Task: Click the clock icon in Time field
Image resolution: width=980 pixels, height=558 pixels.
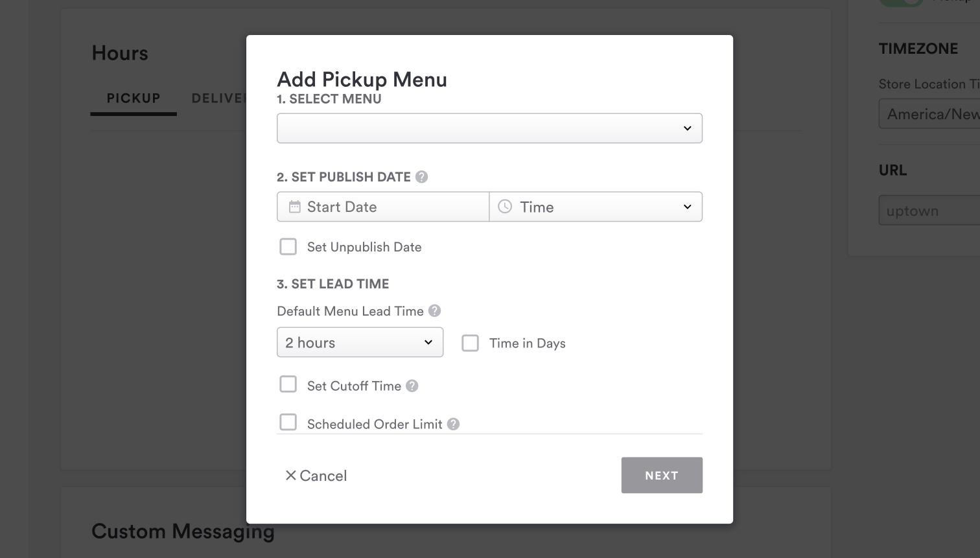Action: click(x=505, y=207)
